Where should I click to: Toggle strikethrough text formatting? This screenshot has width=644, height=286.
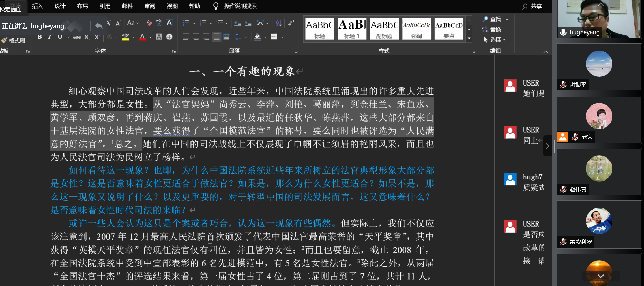[77, 37]
